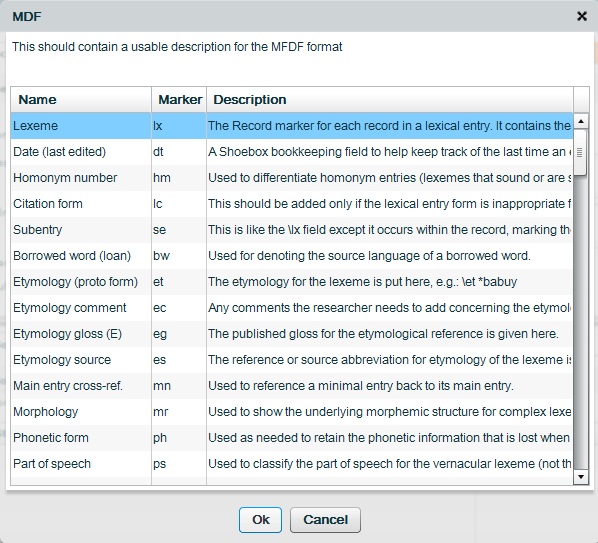
Task: Click the 'mn' marker cell
Action: coord(179,386)
